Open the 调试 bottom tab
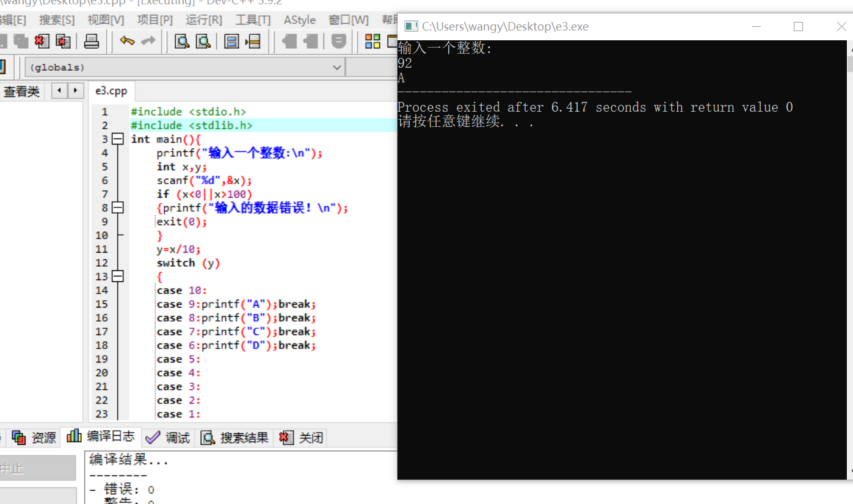Image resolution: width=853 pixels, height=504 pixels. pos(169,437)
